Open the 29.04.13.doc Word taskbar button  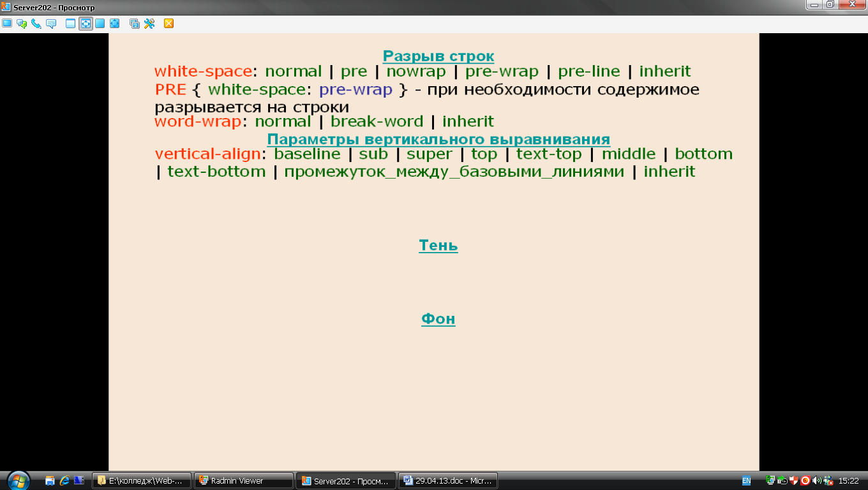pyautogui.click(x=448, y=480)
